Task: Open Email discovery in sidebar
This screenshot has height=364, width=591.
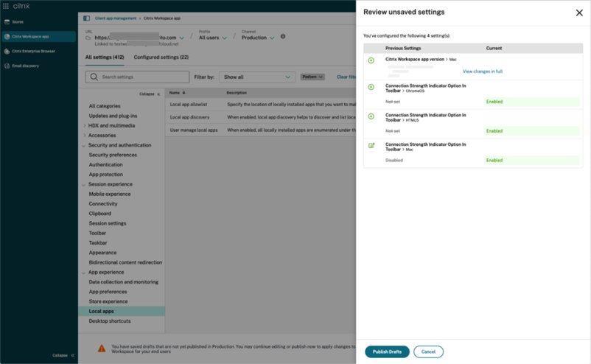Action: tap(25, 66)
